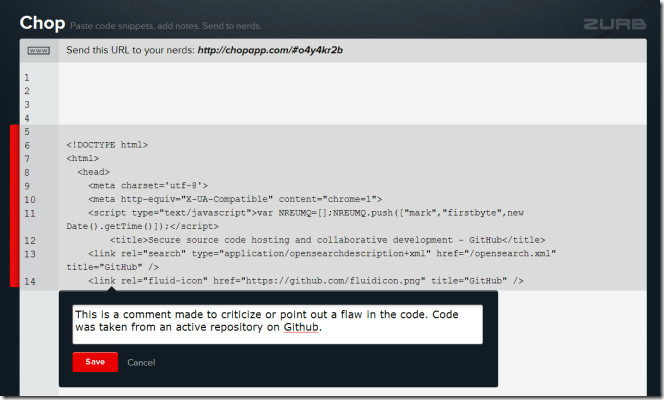The height and width of the screenshot is (400, 664).
Task: Click the X-UA-Compatible meta line
Action: pos(235,199)
